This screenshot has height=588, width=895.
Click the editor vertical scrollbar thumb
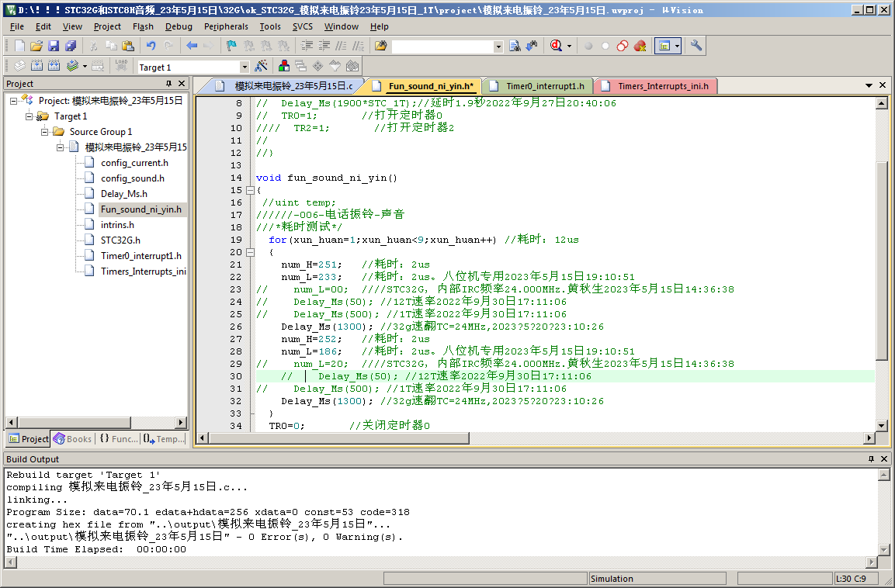881,260
